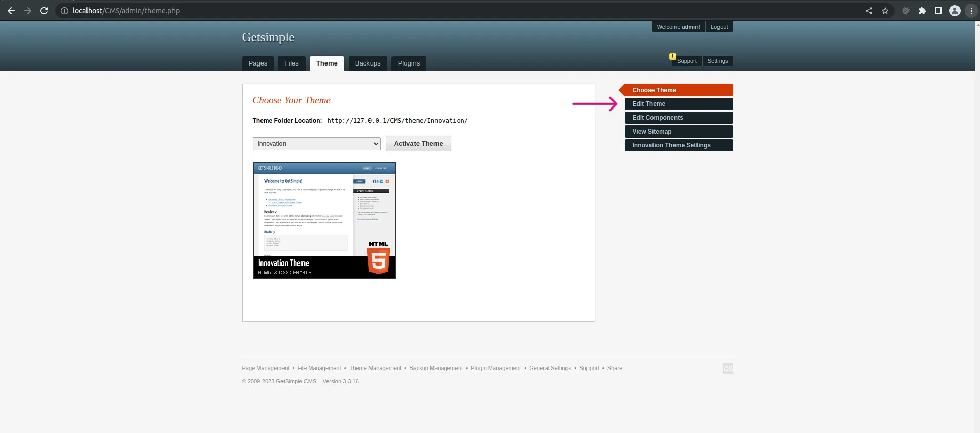980x433 pixels.
Task: Open the browser profile avatar
Action: [x=955, y=11]
